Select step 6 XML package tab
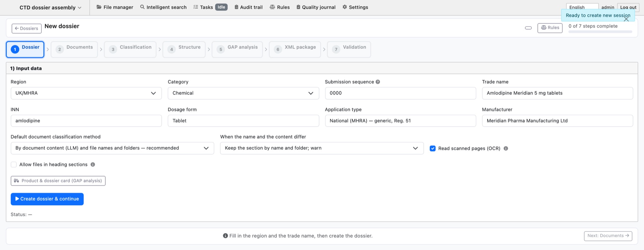644x250 pixels. pyautogui.click(x=295, y=49)
